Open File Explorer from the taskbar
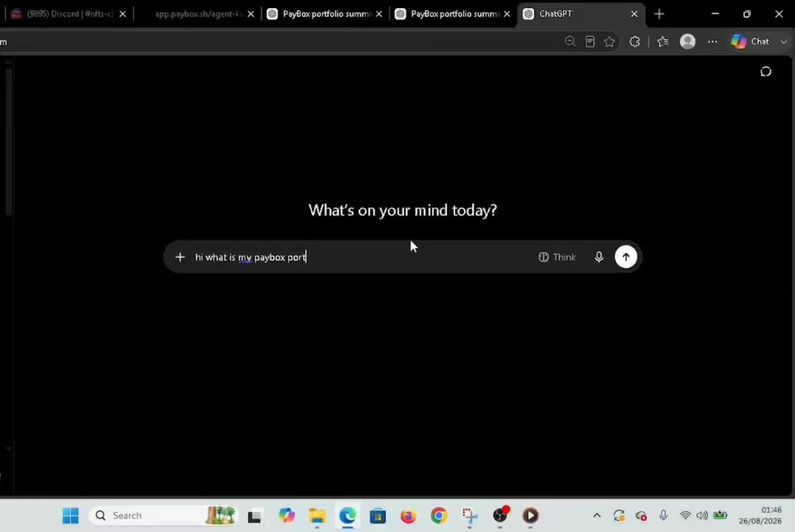This screenshot has height=532, width=795. [317, 515]
